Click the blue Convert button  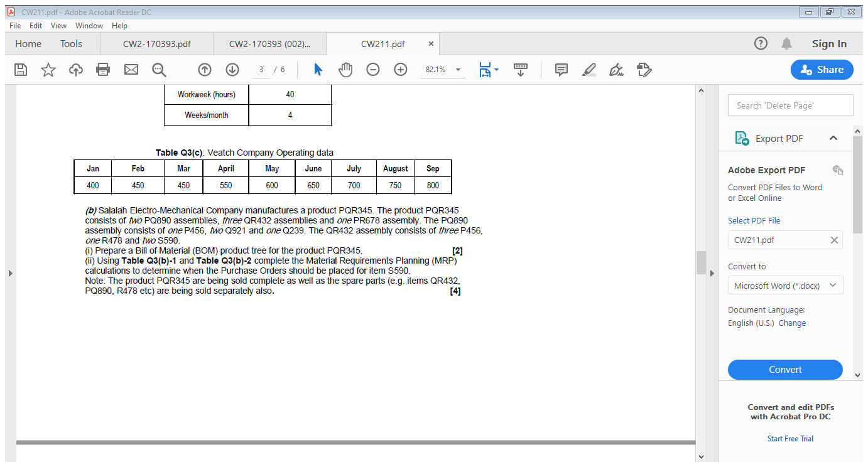tap(785, 370)
